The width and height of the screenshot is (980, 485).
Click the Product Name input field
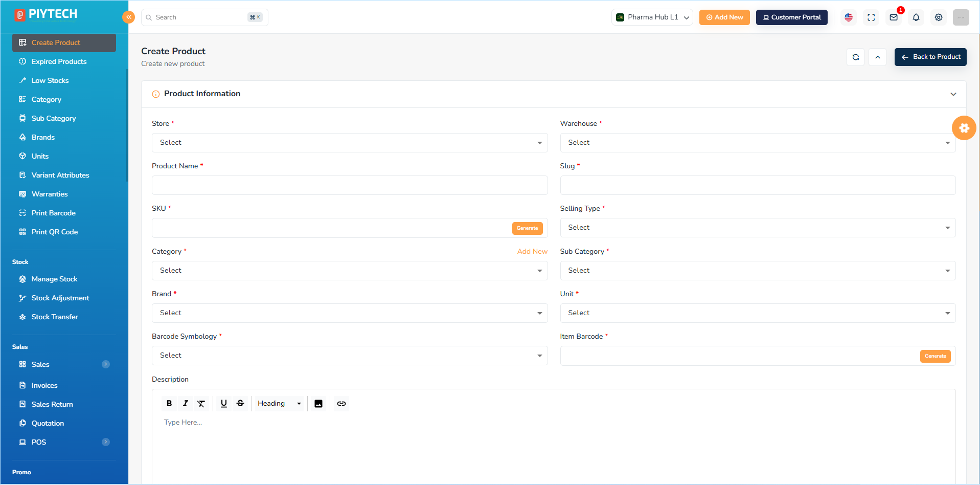[350, 185]
